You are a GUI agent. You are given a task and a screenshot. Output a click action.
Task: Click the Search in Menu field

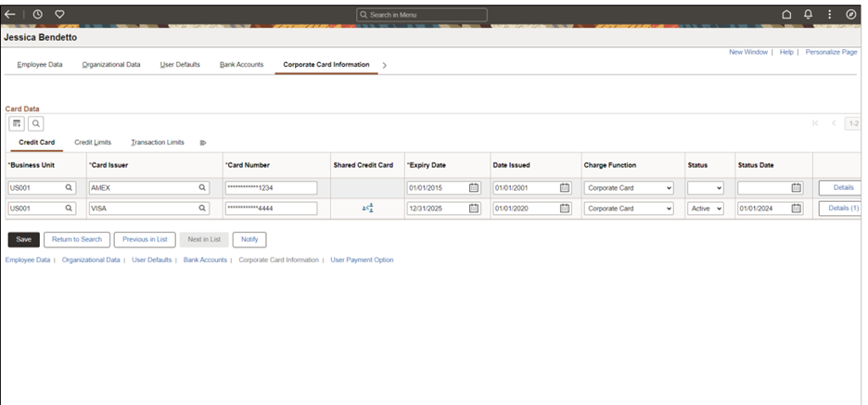coord(422,15)
